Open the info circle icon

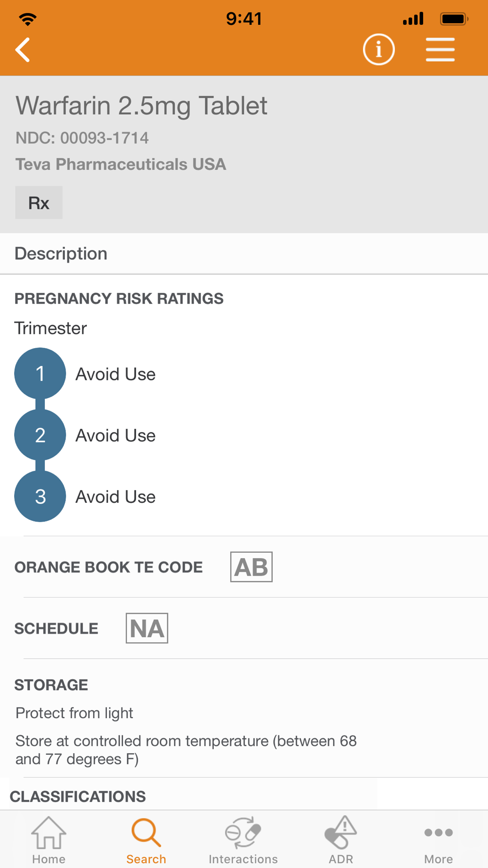379,50
